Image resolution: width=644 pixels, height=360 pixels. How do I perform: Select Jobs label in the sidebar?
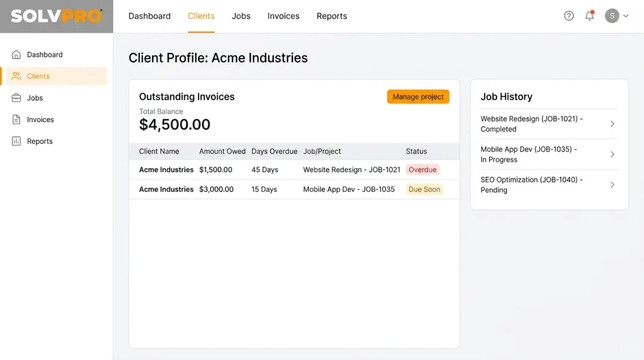pos(35,98)
